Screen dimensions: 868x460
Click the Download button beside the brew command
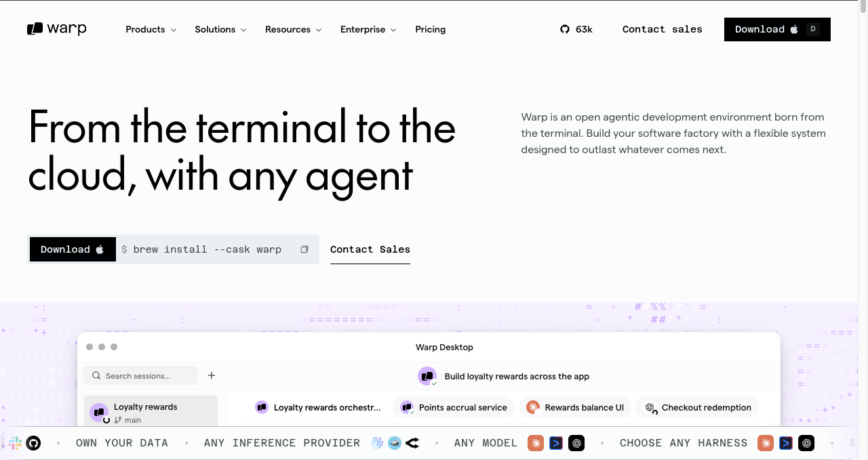pos(73,249)
